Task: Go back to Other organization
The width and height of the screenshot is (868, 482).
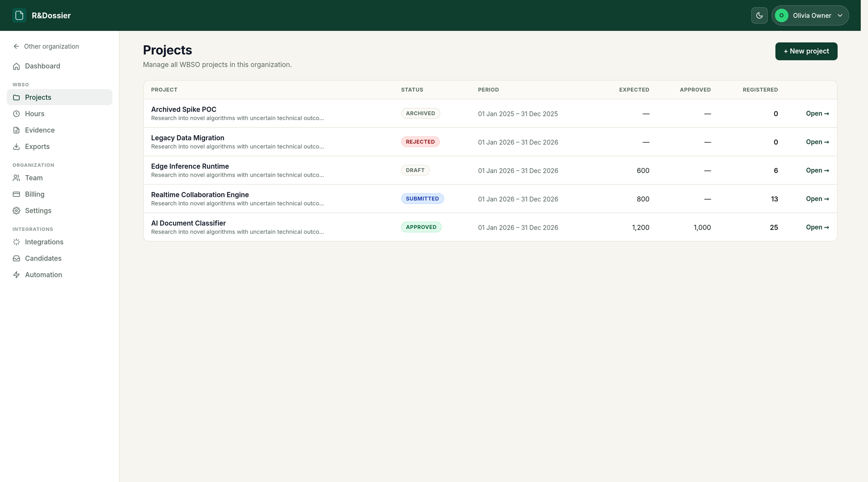Action: 46,47
